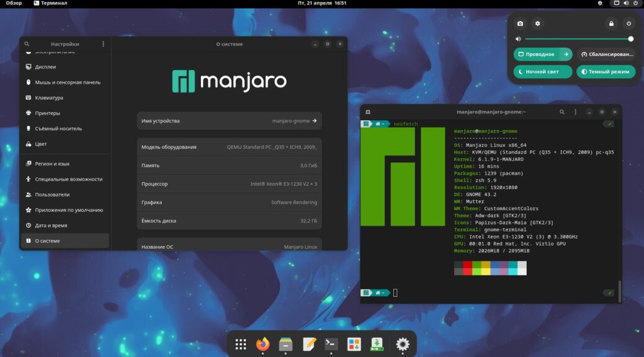Click the volume slider track
Image resolution: width=644 pixels, height=357 pixels.
[577, 38]
